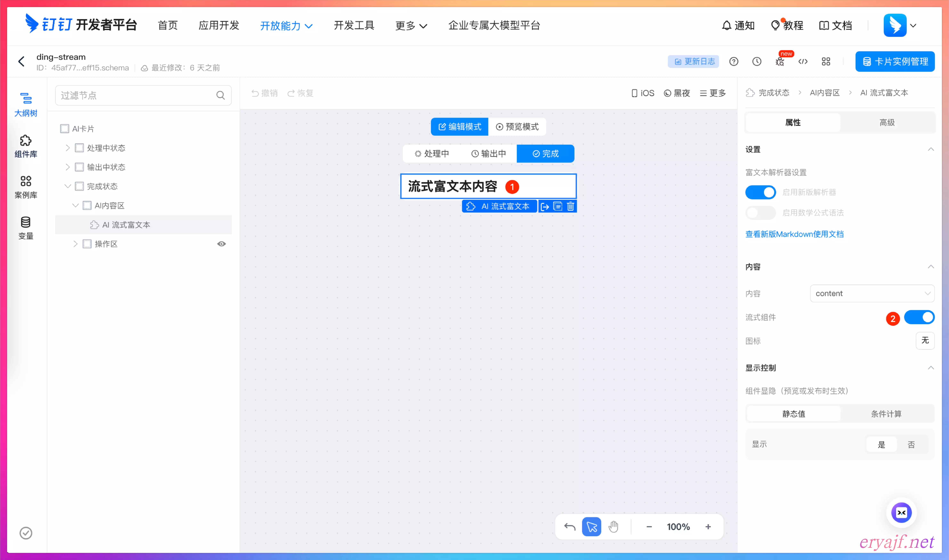Image resolution: width=949 pixels, height=560 pixels.
Task: Click the code view icon in header
Action: click(x=803, y=61)
